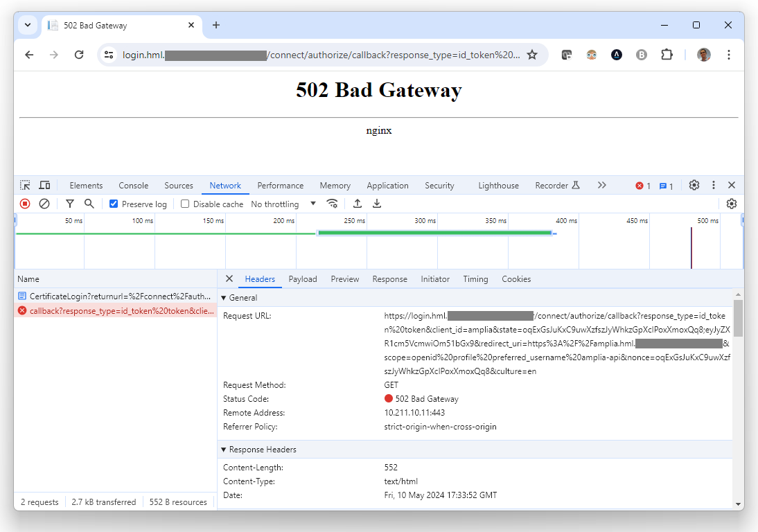Click the Import HAR file upload icon
Screen dimensions: 758x532
[358, 204]
